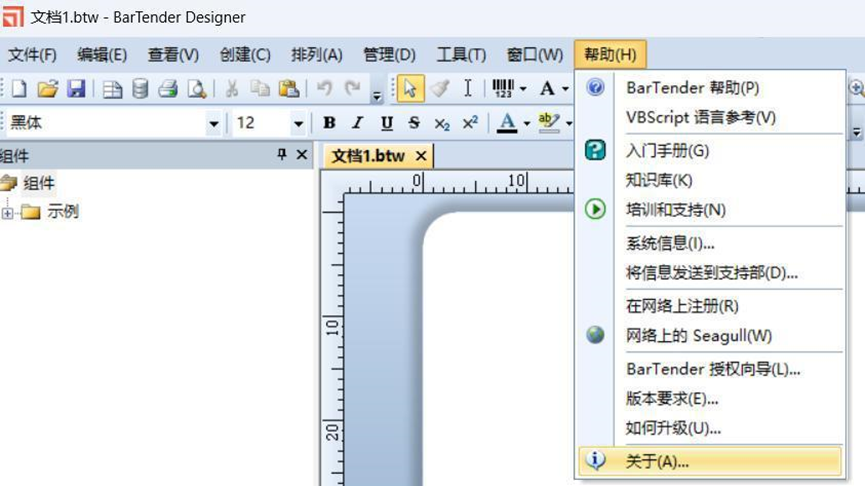Open a file with the folder icon
This screenshot has width=865, height=486.
coord(47,89)
